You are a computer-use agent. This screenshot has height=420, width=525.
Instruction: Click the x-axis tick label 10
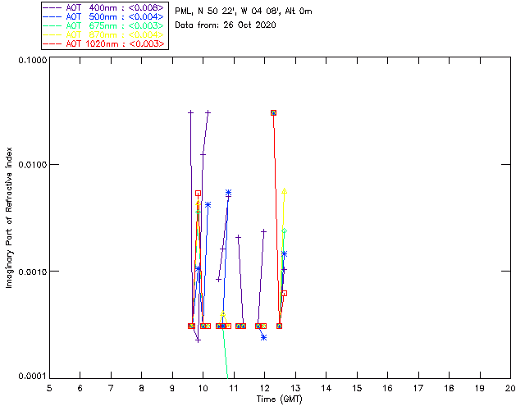[203, 388]
